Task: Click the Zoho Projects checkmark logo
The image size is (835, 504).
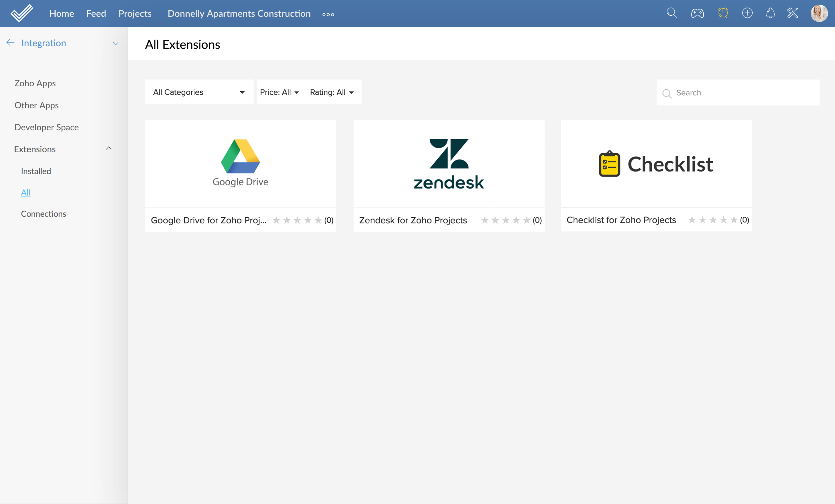Action: [22, 13]
